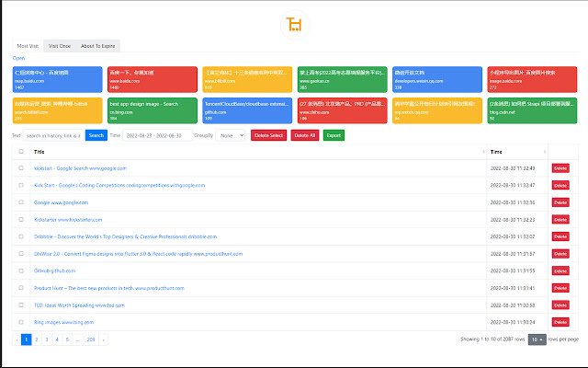Switch to the Visit Once tab
This screenshot has height=368, width=588.
(60, 46)
